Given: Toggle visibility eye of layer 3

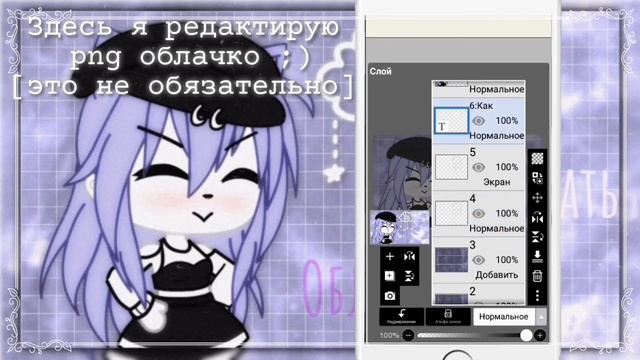Looking at the screenshot, I should [x=479, y=260].
